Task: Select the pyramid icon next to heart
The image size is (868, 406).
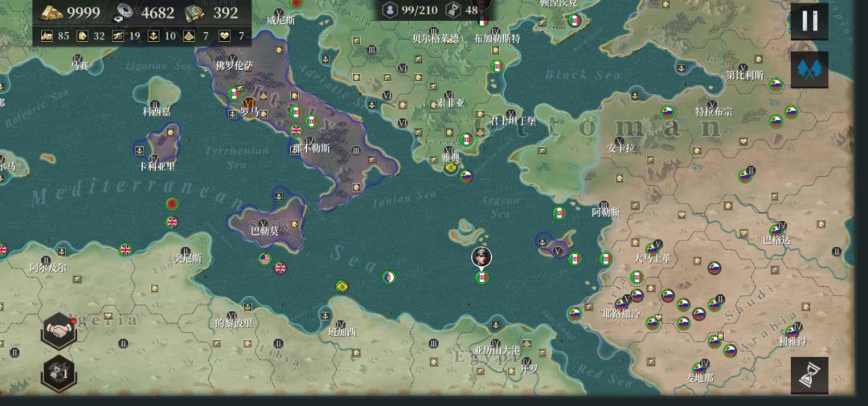Action: tap(189, 36)
